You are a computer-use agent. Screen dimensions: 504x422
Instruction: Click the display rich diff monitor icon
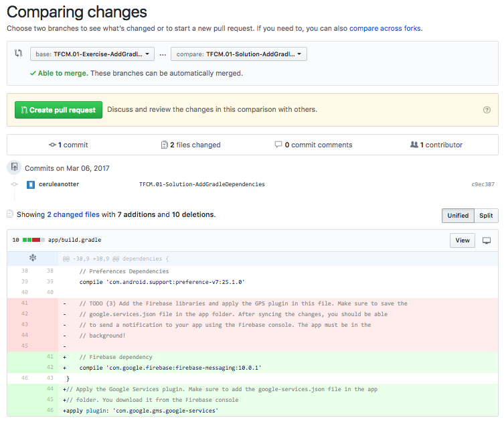point(487,240)
